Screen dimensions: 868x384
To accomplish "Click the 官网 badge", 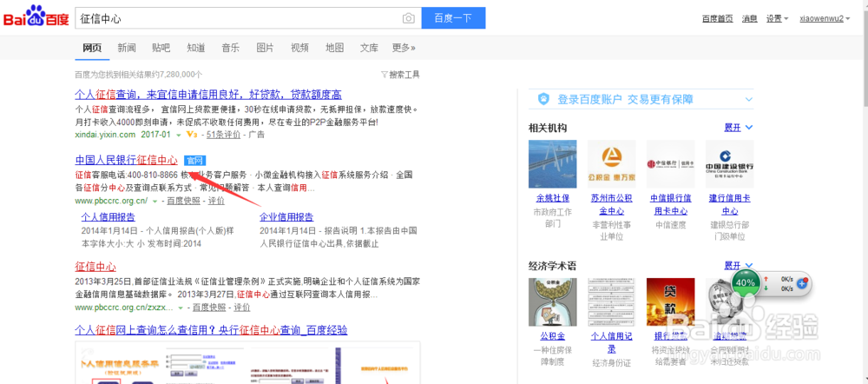I will [x=194, y=161].
